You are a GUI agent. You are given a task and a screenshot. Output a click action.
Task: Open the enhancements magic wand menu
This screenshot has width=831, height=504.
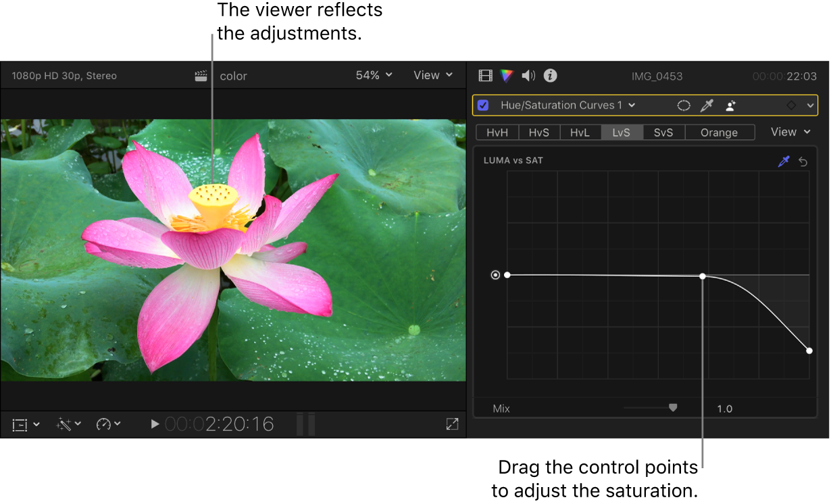pyautogui.click(x=69, y=424)
